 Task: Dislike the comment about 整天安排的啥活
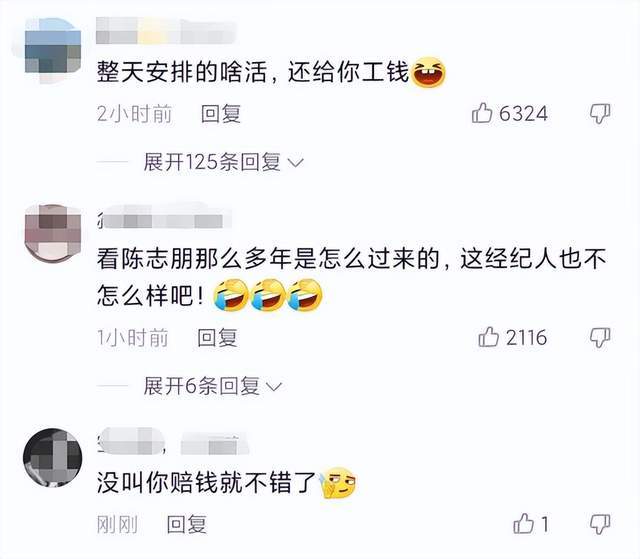[x=600, y=113]
